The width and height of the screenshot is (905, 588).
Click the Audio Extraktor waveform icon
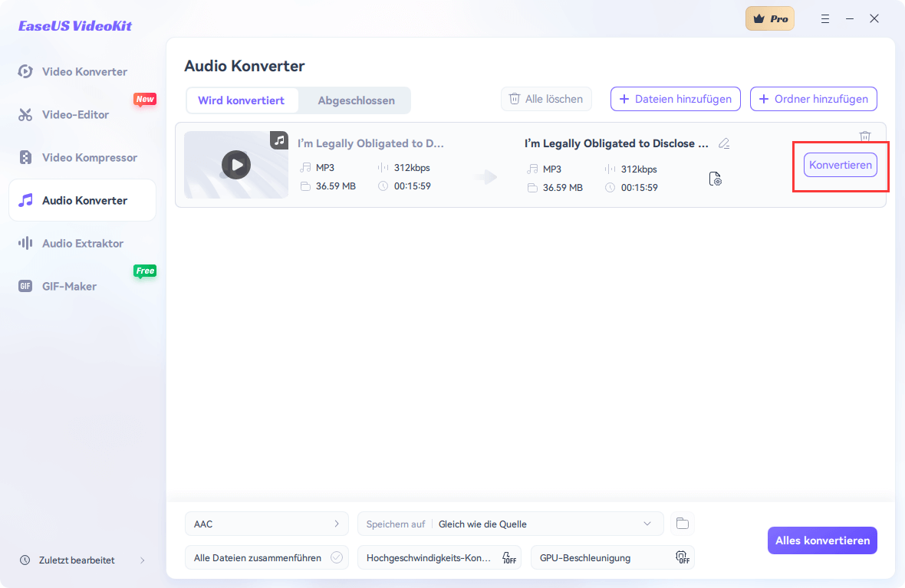25,243
